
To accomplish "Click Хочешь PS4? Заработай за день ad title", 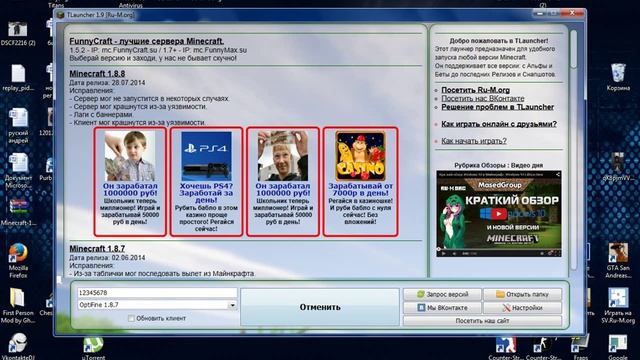I will pos(206,193).
